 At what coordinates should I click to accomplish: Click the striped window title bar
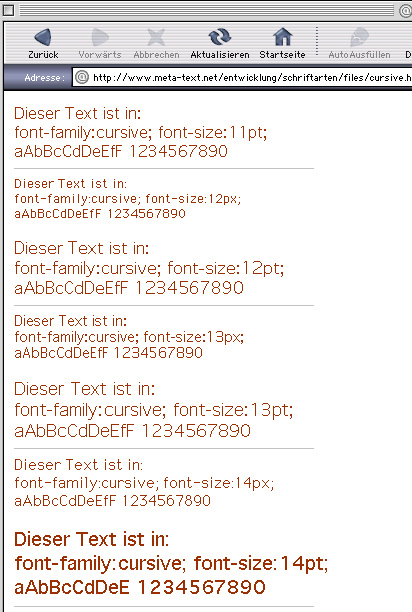click(207, 11)
